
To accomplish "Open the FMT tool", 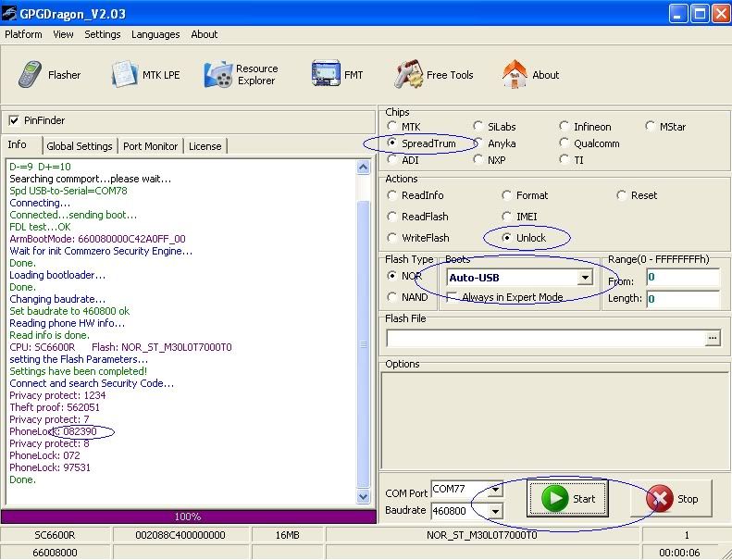I will coord(337,75).
